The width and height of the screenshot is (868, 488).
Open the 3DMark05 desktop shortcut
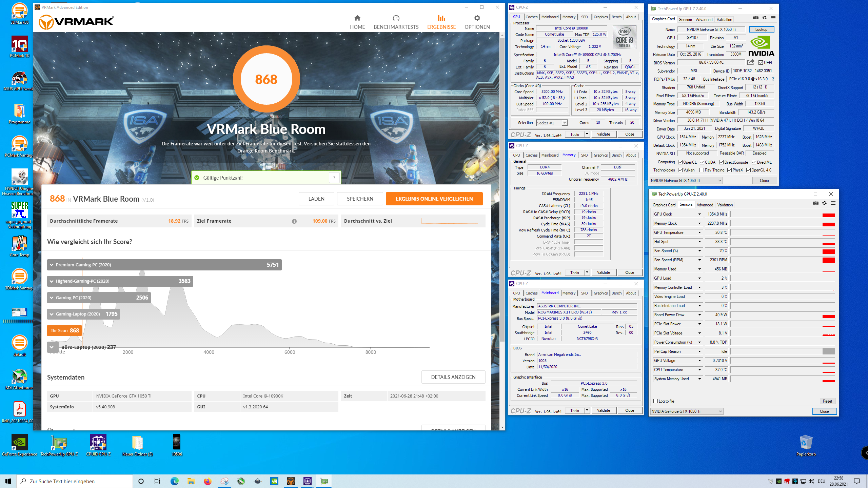tap(19, 14)
